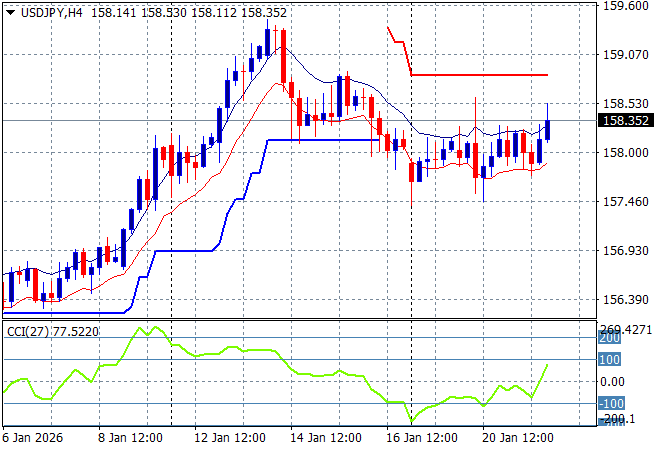Click the 16 Jan 12:00 time label

pyautogui.click(x=422, y=438)
